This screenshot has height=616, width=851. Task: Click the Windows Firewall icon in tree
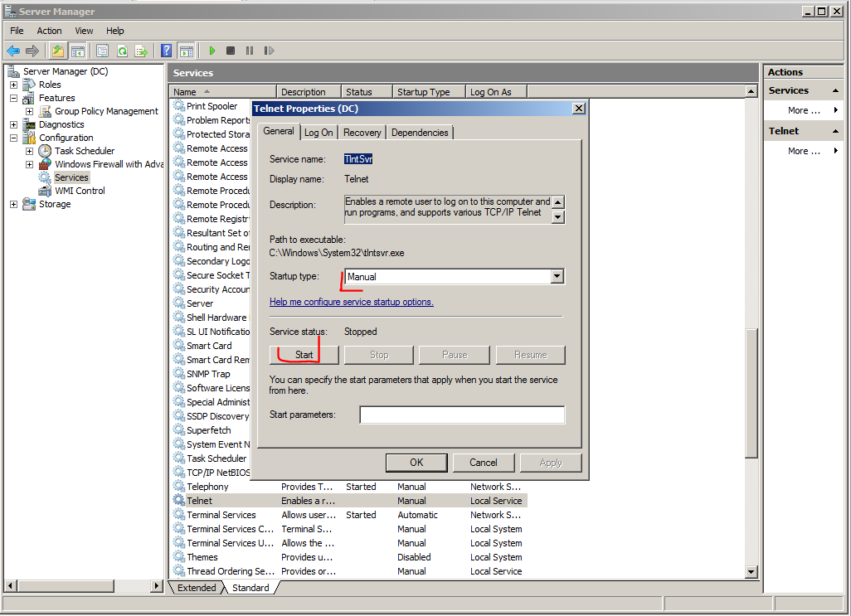pyautogui.click(x=45, y=164)
